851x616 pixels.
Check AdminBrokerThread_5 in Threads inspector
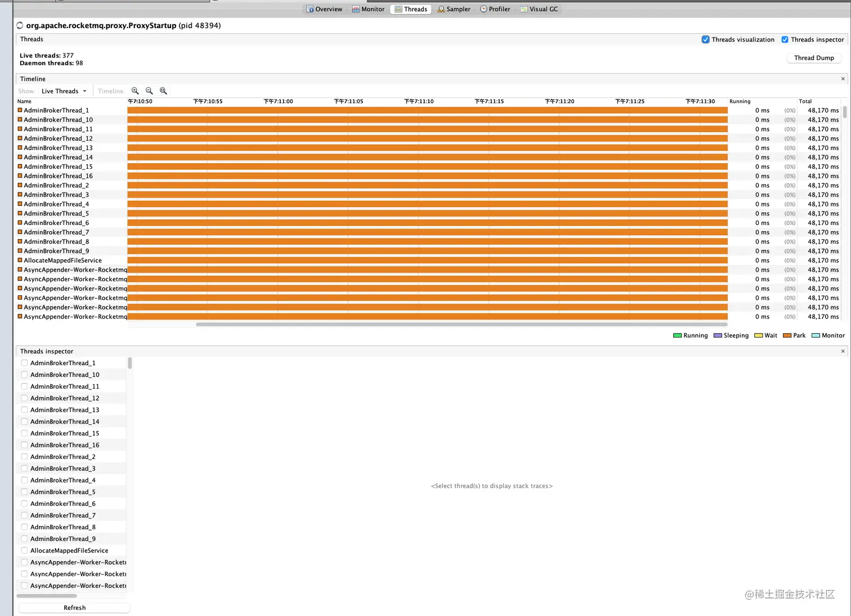(x=24, y=492)
